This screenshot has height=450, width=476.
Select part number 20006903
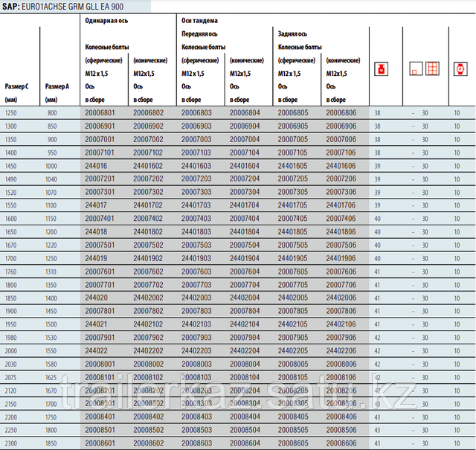tap(196, 126)
